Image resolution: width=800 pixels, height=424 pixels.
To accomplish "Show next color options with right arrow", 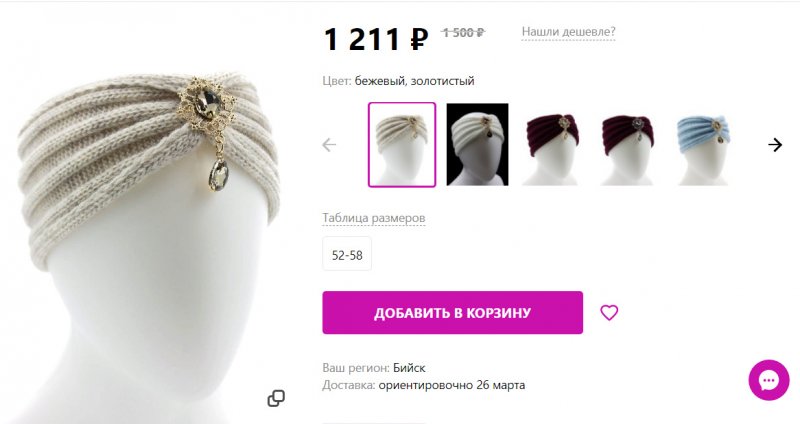I will [775, 145].
